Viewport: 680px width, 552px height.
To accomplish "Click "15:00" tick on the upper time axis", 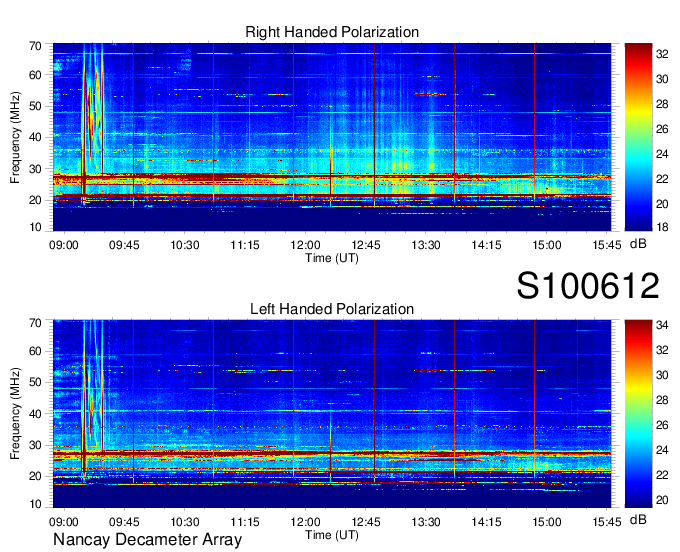I will [546, 245].
